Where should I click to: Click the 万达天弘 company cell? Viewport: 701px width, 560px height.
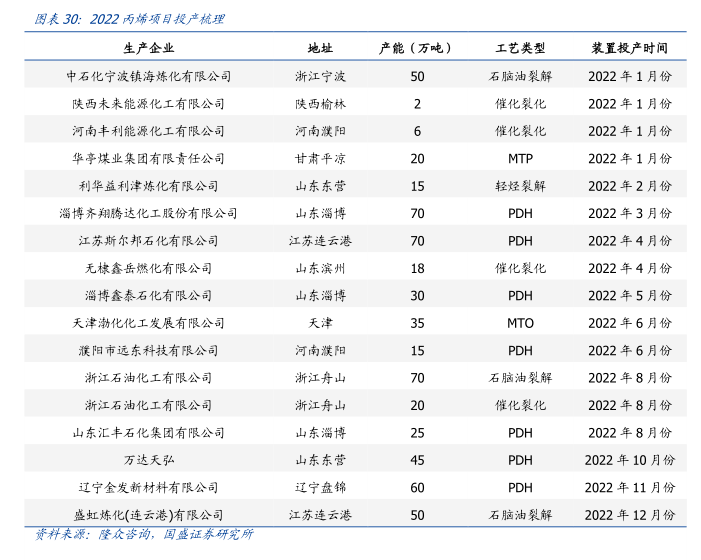(x=148, y=460)
